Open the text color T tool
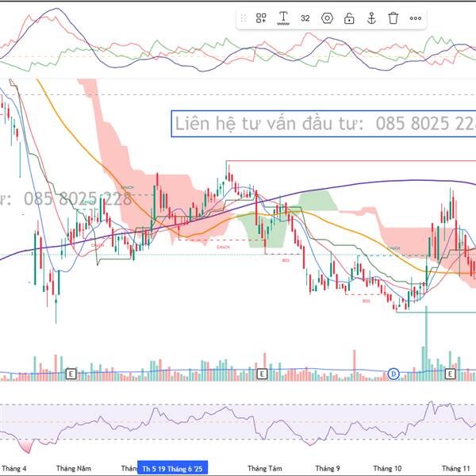The image size is (476, 476). 283,18
